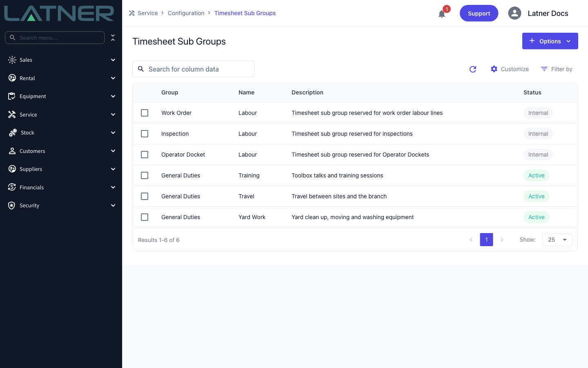588x368 pixels.
Task: Click the Customize button text
Action: tap(514, 69)
